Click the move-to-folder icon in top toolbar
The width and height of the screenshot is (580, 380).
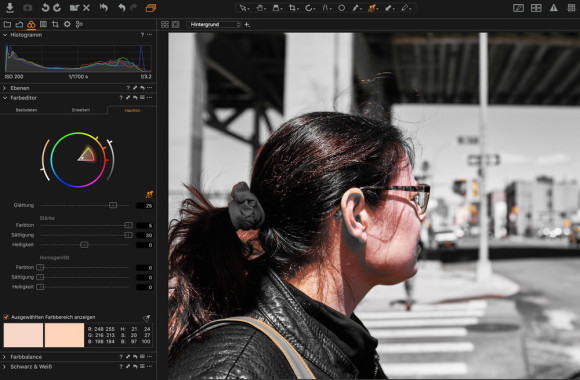tap(74, 8)
